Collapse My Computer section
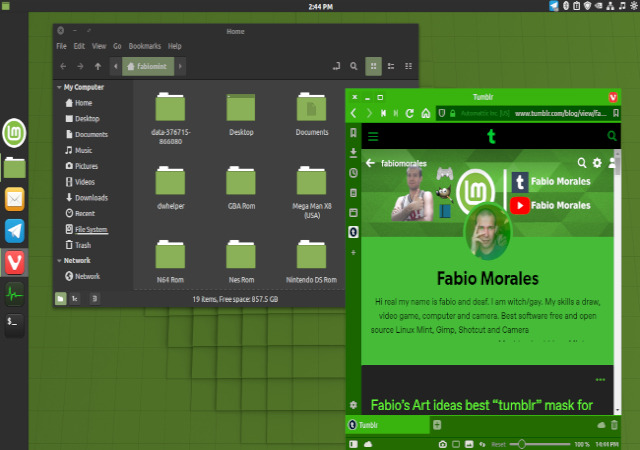Screen dimensions: 640x450 [x=59, y=87]
